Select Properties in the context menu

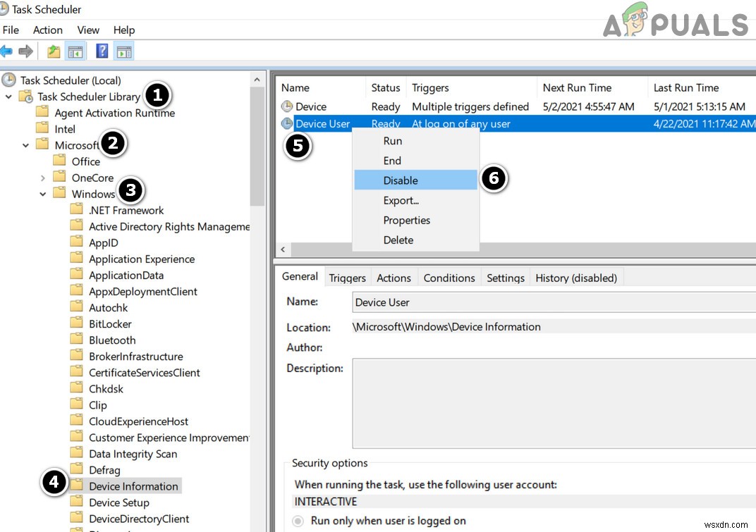tap(406, 220)
